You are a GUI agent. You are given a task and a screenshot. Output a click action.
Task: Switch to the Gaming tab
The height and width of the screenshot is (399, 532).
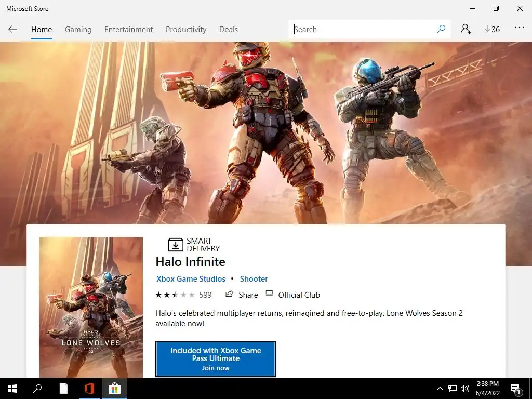78,30
